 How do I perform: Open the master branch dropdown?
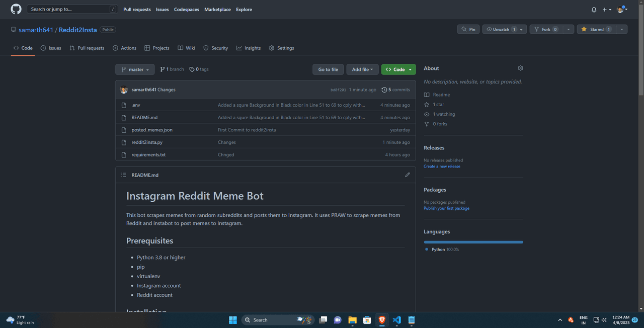[x=135, y=69]
